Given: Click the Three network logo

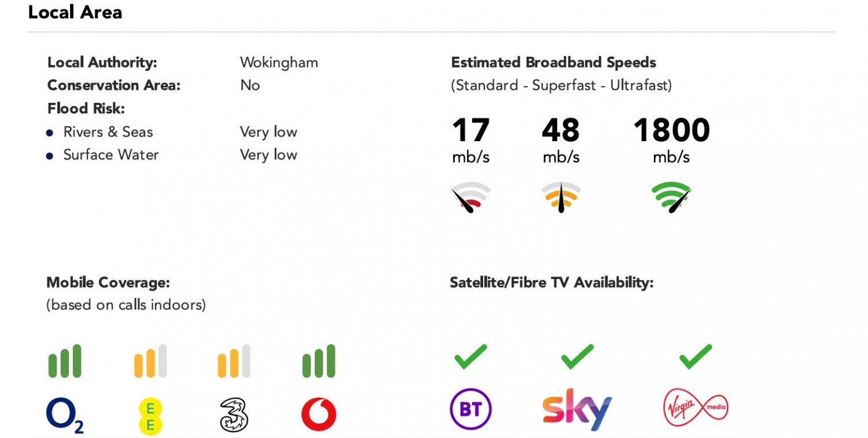Looking at the screenshot, I should tap(234, 415).
